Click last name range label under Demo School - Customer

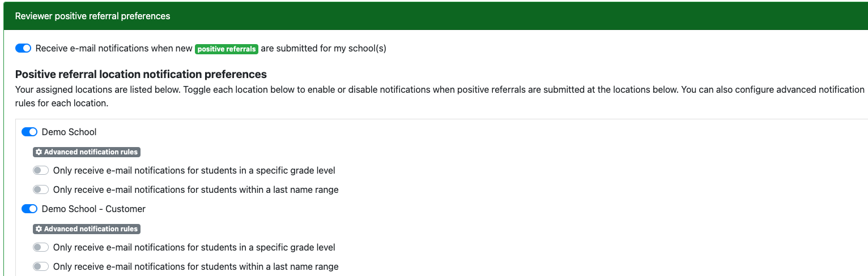click(195, 266)
